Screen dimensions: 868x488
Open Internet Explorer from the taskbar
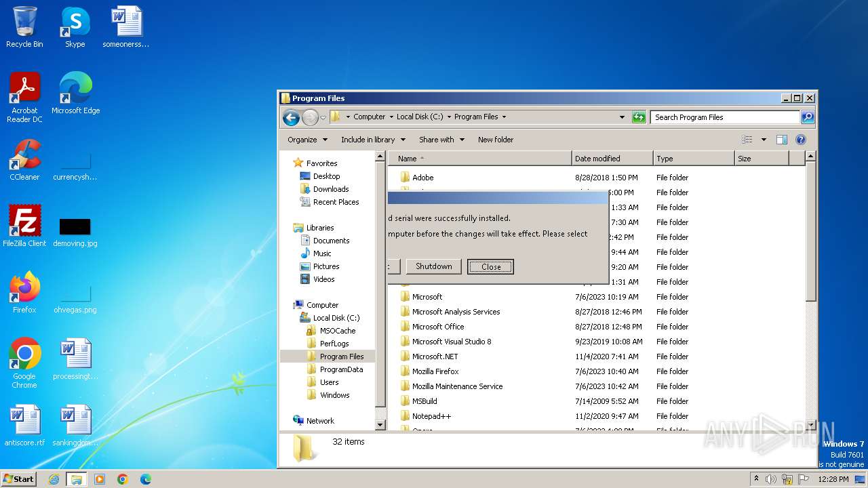pos(54,479)
